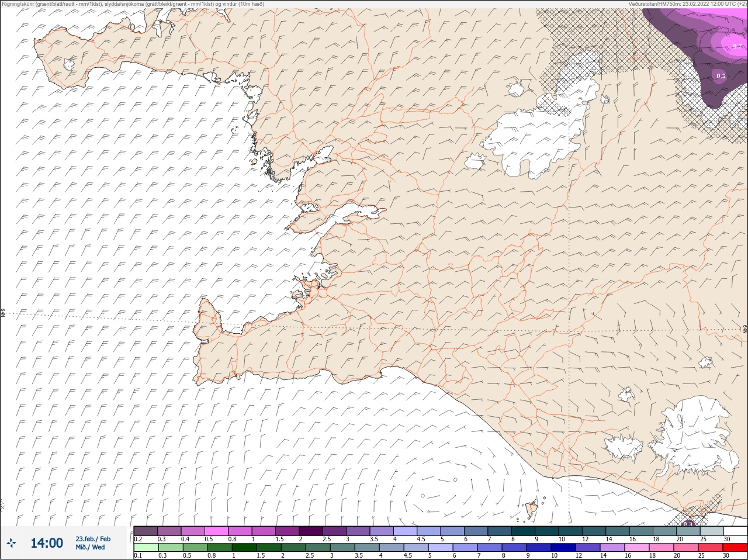
Task: Click the '0.3' value at the bottom right coast
Action: tap(688, 524)
